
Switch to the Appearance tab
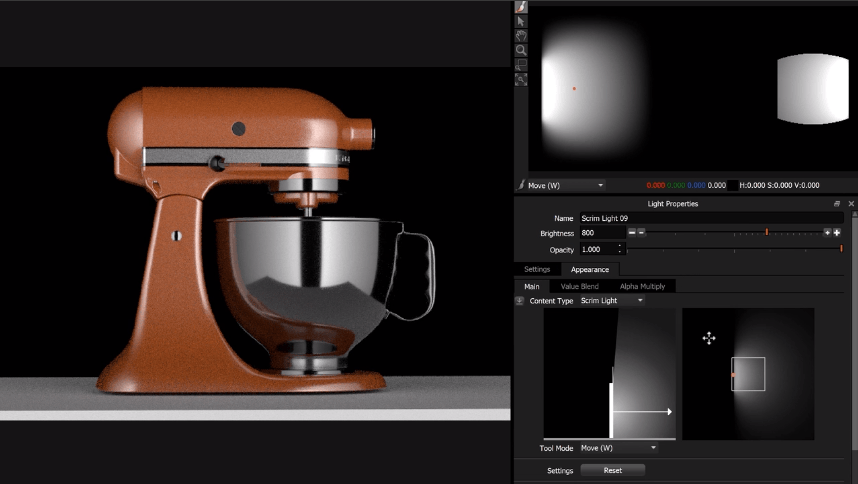point(589,270)
